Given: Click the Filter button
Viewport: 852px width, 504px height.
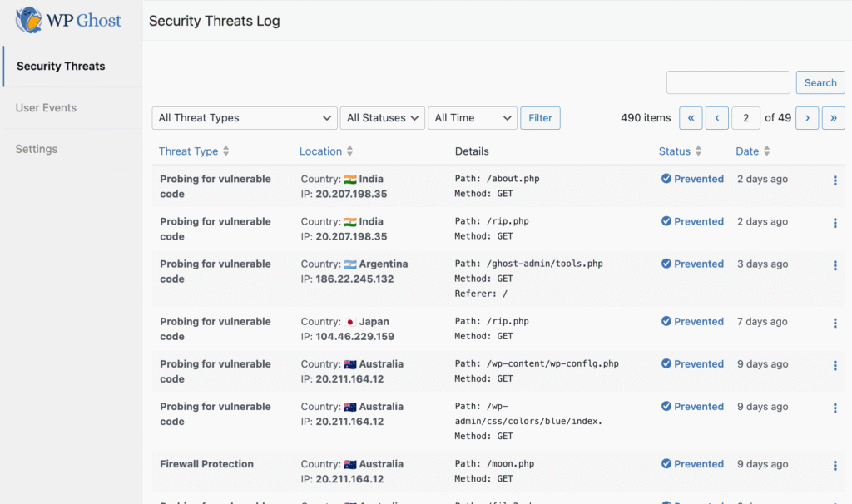Looking at the screenshot, I should click(x=540, y=118).
